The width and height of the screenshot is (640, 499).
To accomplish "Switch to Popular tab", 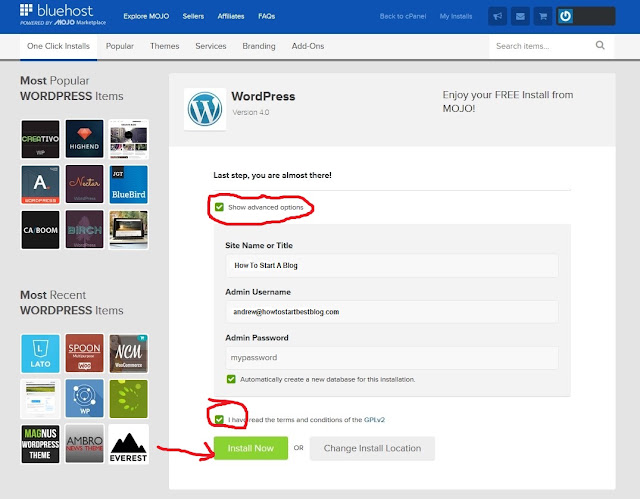I will 120,46.
